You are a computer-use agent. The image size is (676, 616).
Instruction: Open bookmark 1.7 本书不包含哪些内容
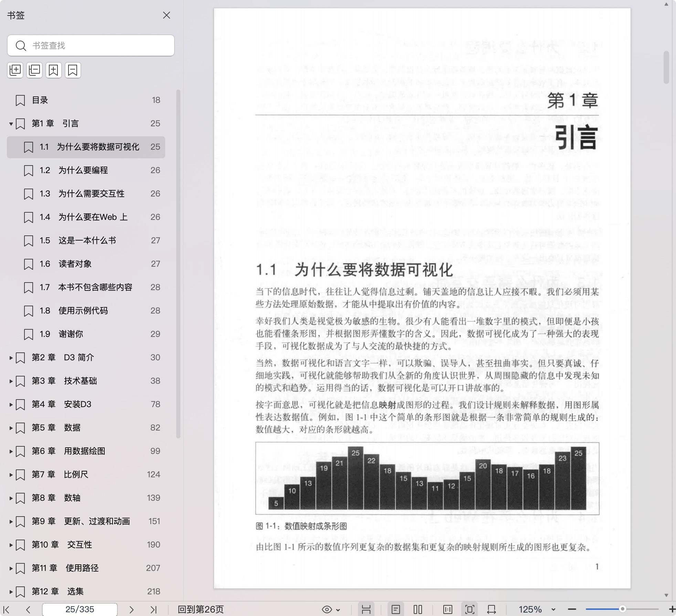pyautogui.click(x=86, y=287)
